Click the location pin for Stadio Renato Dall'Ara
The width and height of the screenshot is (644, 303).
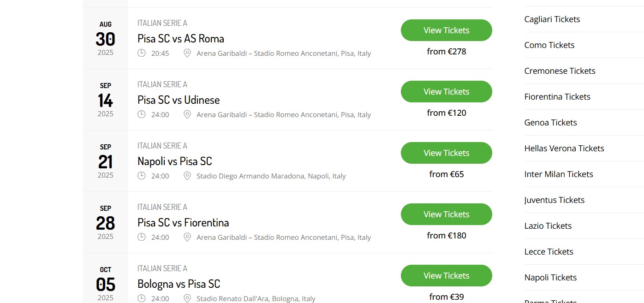coord(187,298)
